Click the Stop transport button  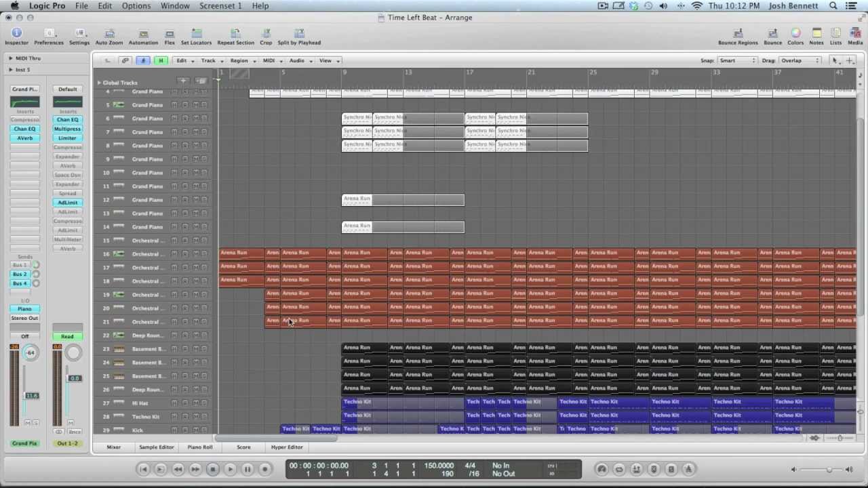pyautogui.click(x=212, y=469)
